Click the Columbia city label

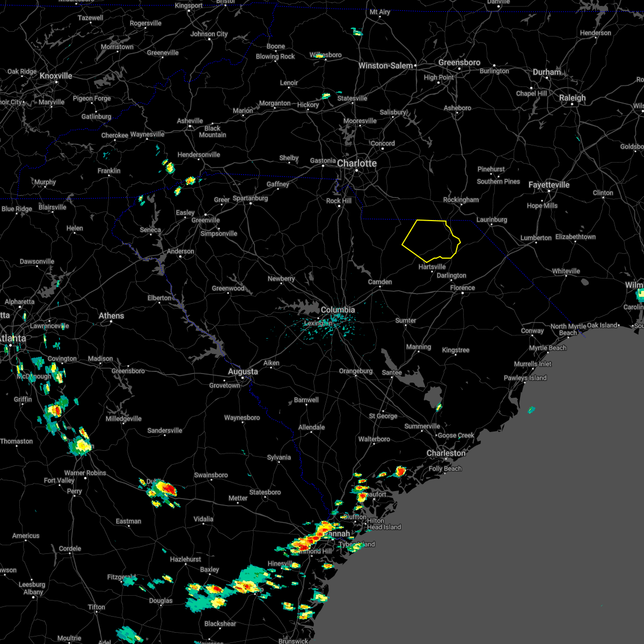coord(339,310)
